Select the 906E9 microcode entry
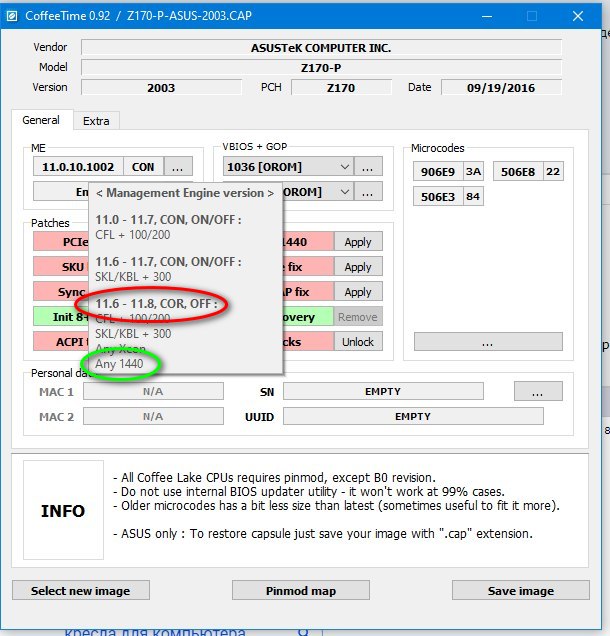The width and height of the screenshot is (610, 636). [438, 172]
